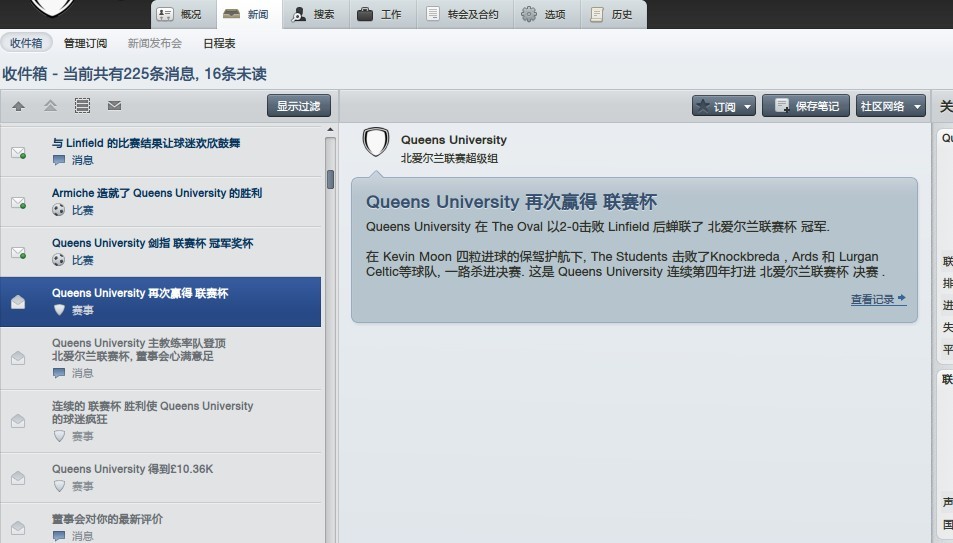Image resolution: width=953 pixels, height=543 pixels.
Task: Click the Queens University shield badge
Action: pyautogui.click(x=375, y=143)
